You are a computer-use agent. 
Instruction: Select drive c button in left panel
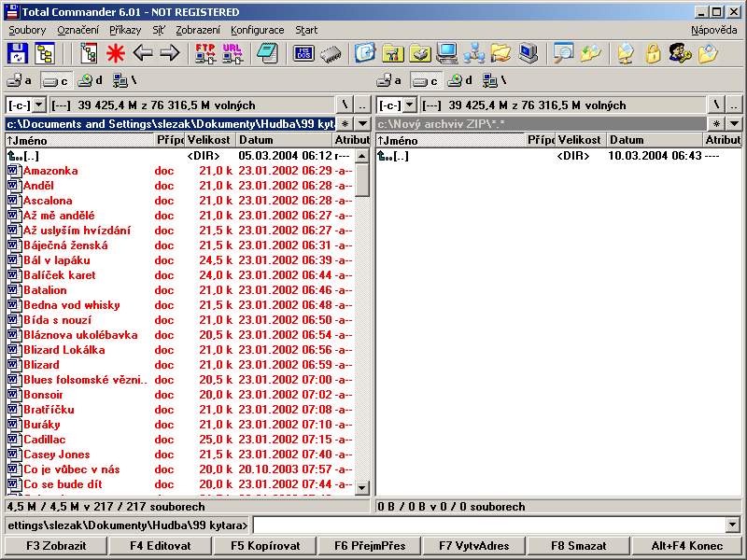tap(56, 81)
